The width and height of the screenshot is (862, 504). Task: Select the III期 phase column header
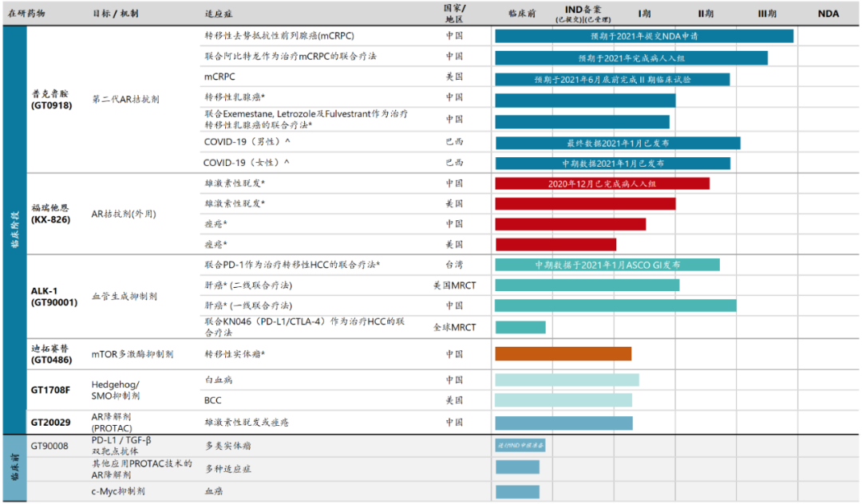pos(769,14)
